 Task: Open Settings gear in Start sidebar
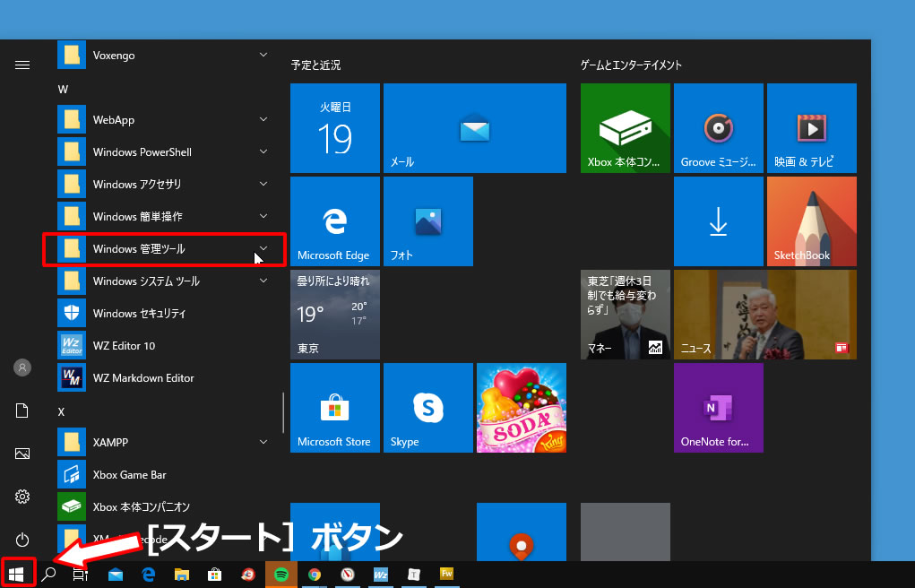[x=22, y=497]
